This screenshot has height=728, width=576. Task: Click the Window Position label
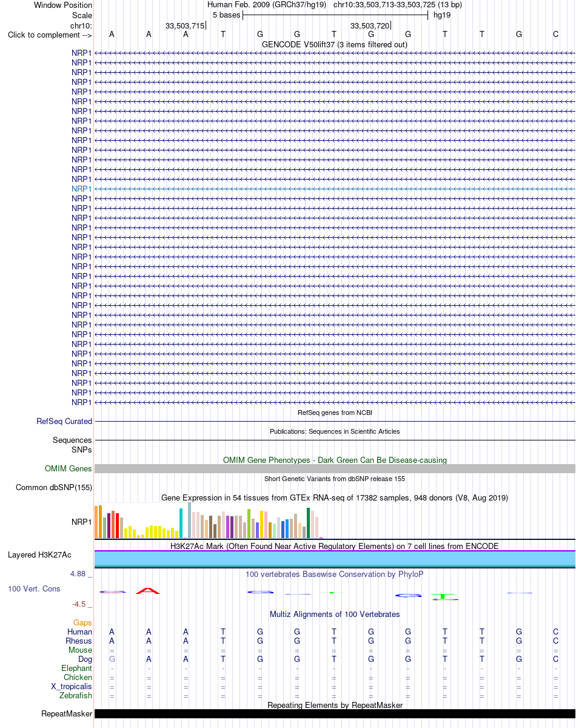63,5
